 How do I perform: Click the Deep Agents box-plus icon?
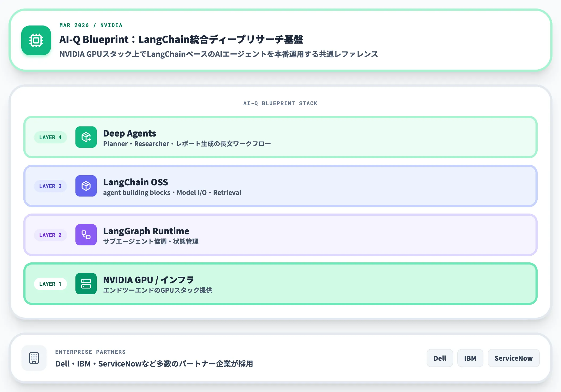click(x=86, y=137)
